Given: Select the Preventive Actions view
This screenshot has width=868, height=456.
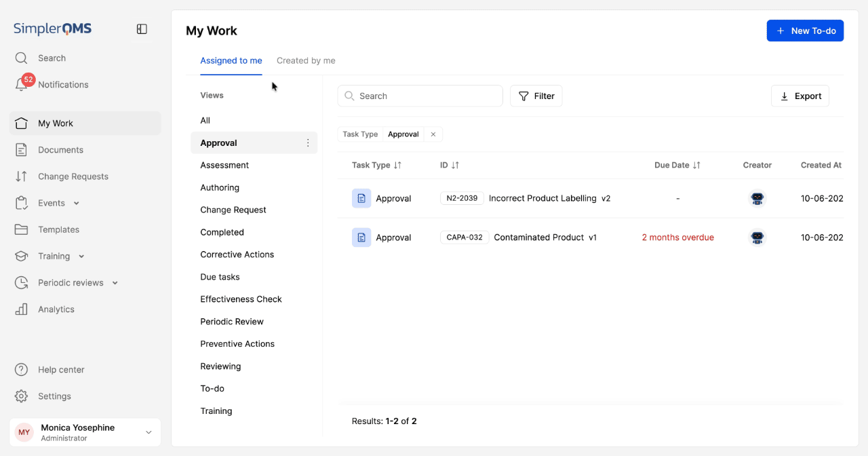Looking at the screenshot, I should [254, 344].
